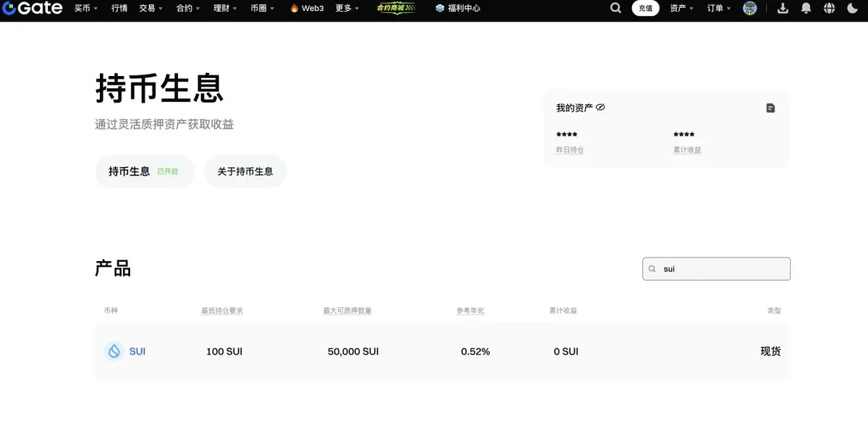Click 累计收益 label in my assets card
The height and width of the screenshot is (439, 868).
[x=687, y=150]
